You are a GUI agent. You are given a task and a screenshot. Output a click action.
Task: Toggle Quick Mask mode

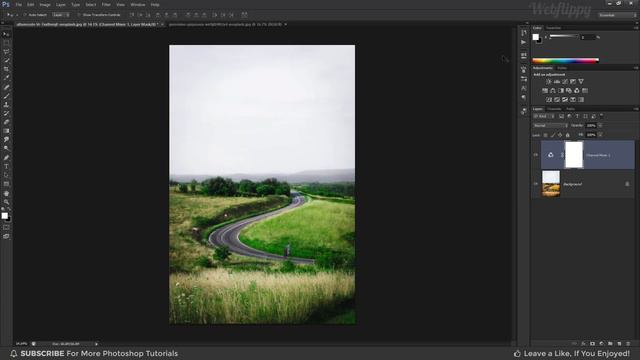tap(6, 227)
